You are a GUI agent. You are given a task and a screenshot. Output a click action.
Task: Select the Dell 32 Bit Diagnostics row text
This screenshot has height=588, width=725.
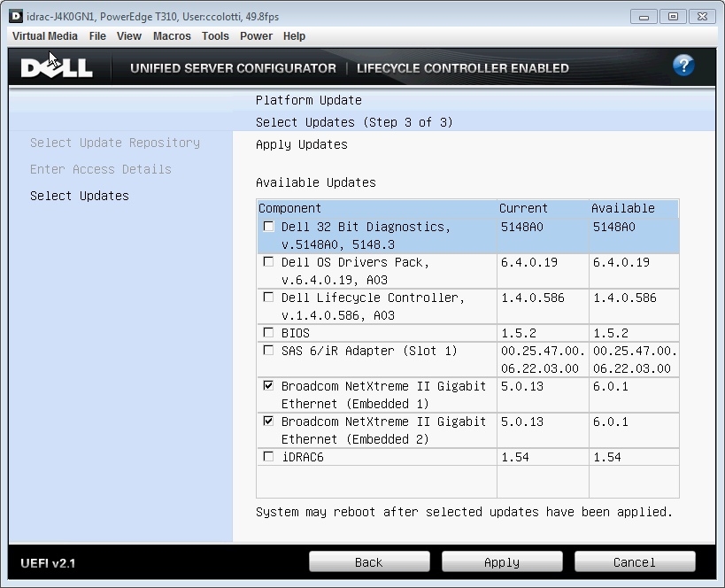(x=366, y=236)
